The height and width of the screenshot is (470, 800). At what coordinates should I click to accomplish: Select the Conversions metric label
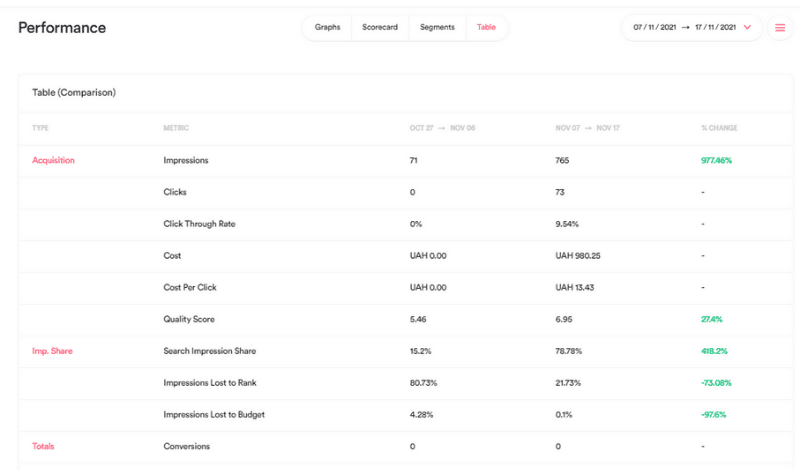click(186, 447)
